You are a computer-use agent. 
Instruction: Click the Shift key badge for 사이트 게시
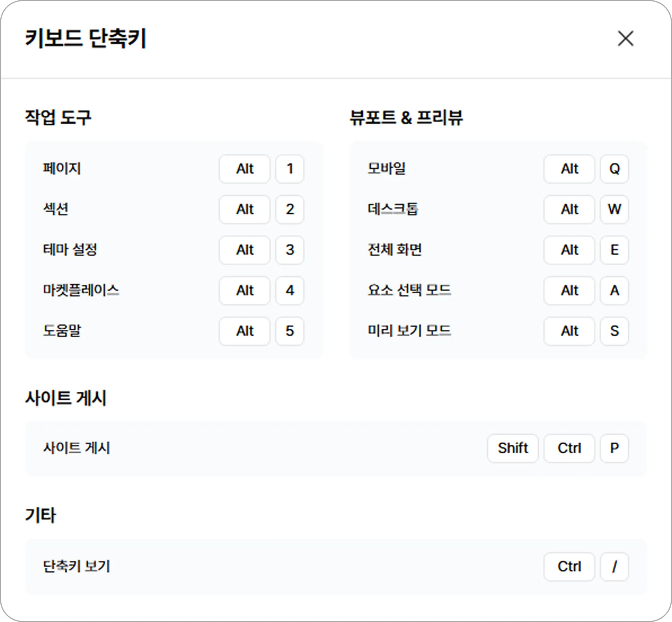pos(513,448)
